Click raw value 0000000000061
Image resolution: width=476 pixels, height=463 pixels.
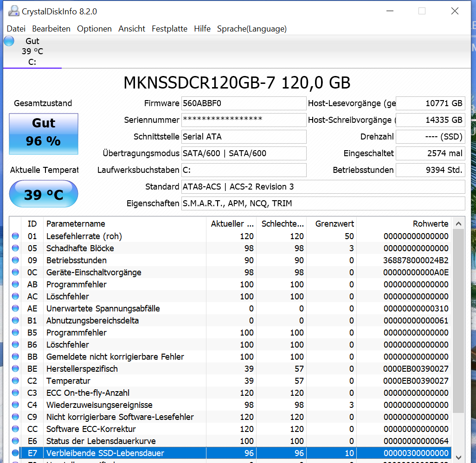coord(416,321)
